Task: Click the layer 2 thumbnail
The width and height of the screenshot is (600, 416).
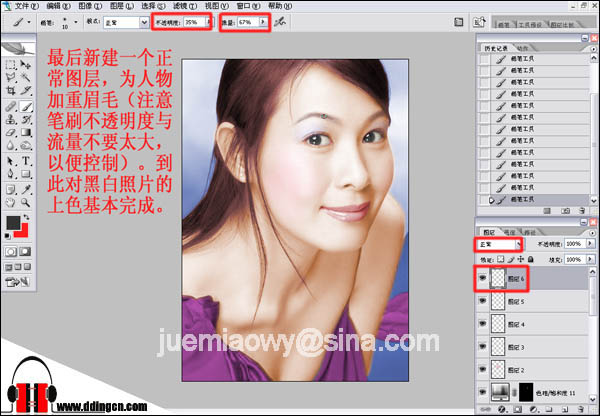Action: coord(497,370)
